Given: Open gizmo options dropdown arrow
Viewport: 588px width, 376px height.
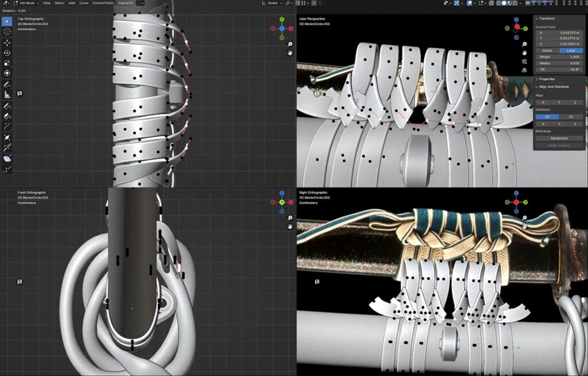Looking at the screenshot, I should (462, 3).
